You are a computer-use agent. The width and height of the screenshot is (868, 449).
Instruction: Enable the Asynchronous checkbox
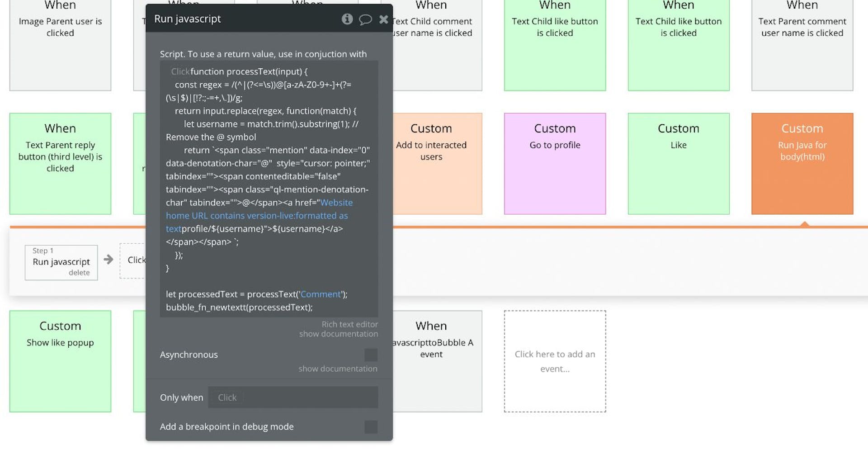tap(371, 355)
